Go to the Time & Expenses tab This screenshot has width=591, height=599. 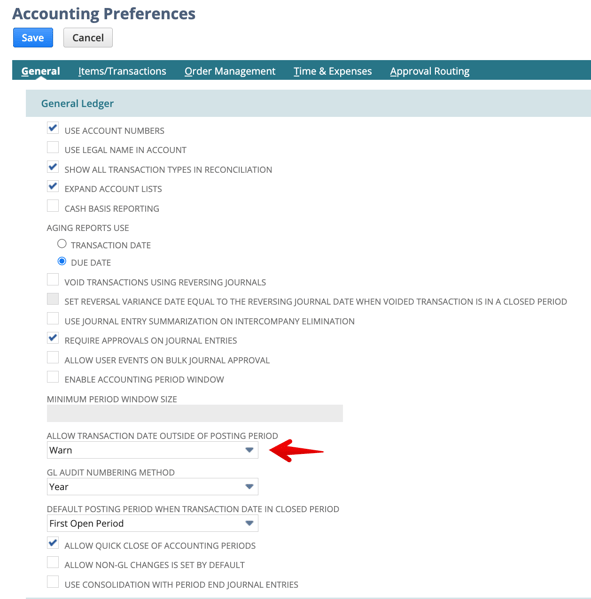click(332, 71)
